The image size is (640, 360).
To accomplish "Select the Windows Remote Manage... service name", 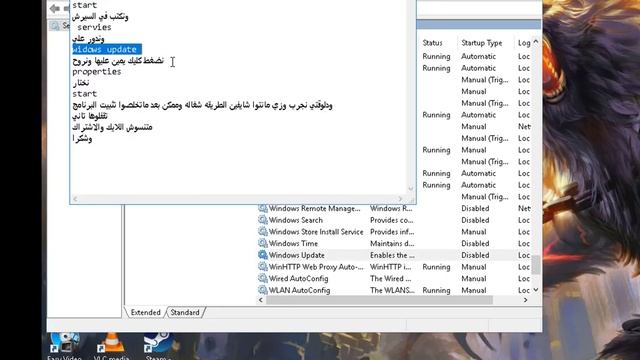I will 314,208.
